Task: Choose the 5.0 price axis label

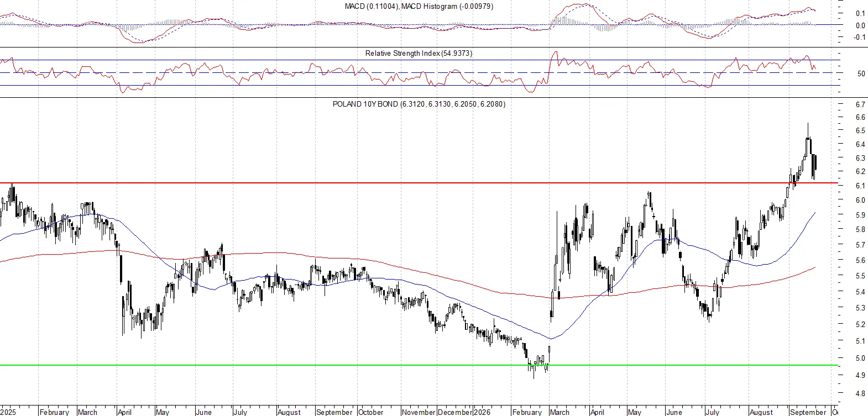Action: tap(860, 359)
